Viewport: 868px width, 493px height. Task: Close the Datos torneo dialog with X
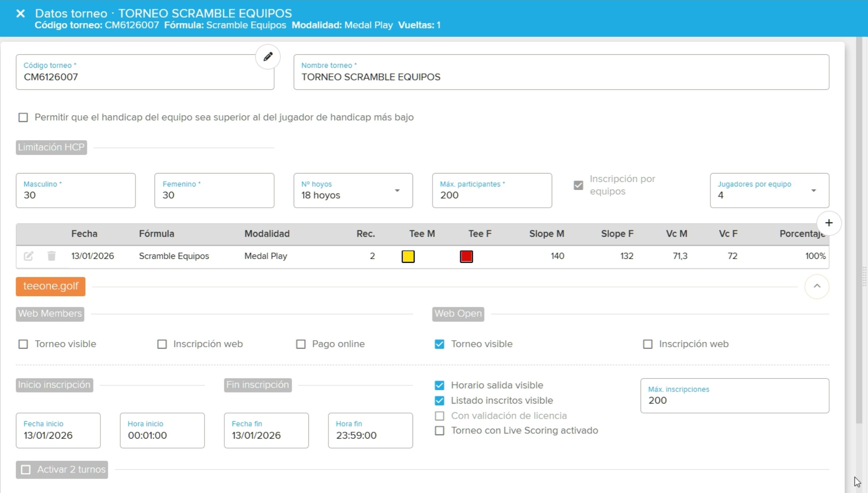21,14
